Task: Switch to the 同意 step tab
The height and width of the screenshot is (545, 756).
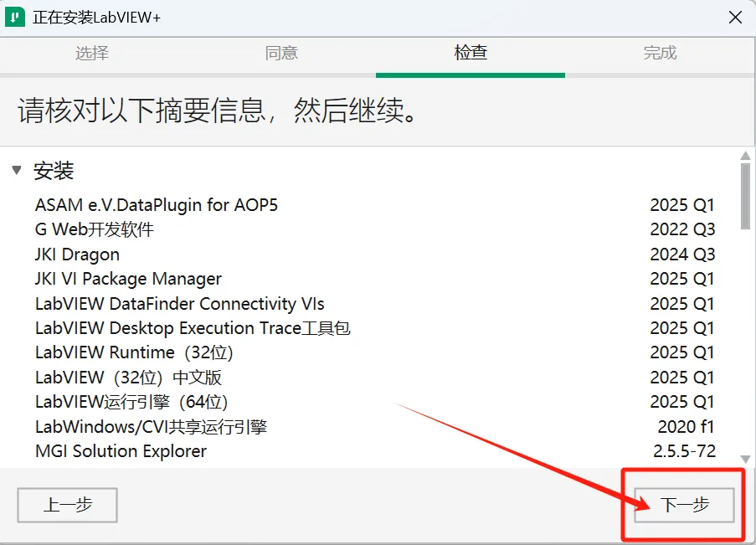Action: click(281, 53)
